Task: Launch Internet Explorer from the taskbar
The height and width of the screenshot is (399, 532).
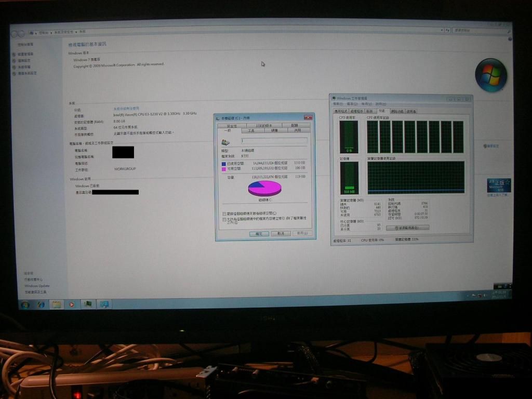Action: pyautogui.click(x=41, y=304)
